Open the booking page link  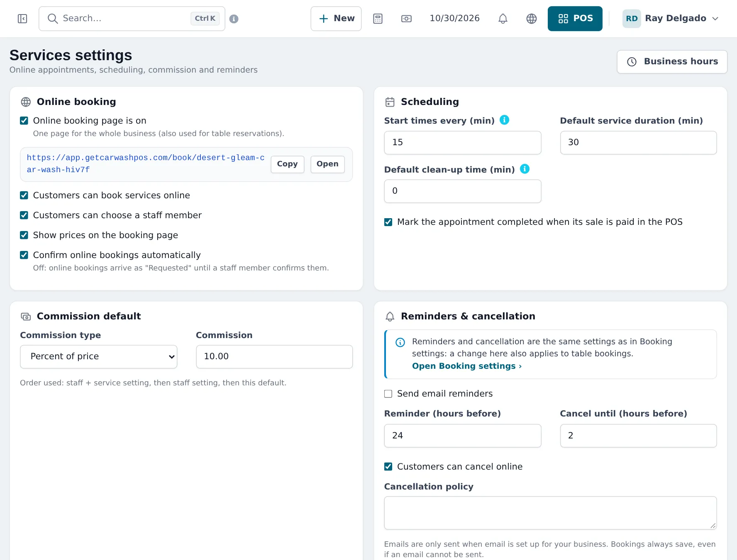click(x=327, y=164)
